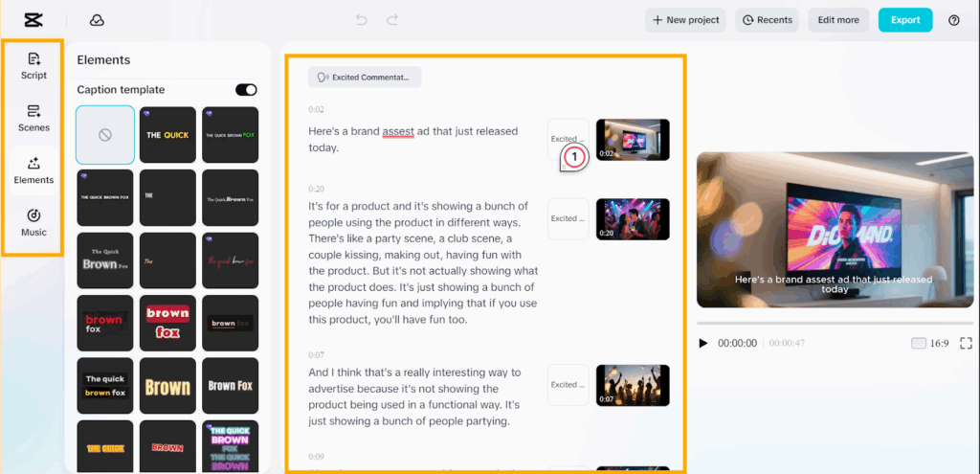Image resolution: width=980 pixels, height=474 pixels.
Task: Redo the last action
Action: (392, 20)
